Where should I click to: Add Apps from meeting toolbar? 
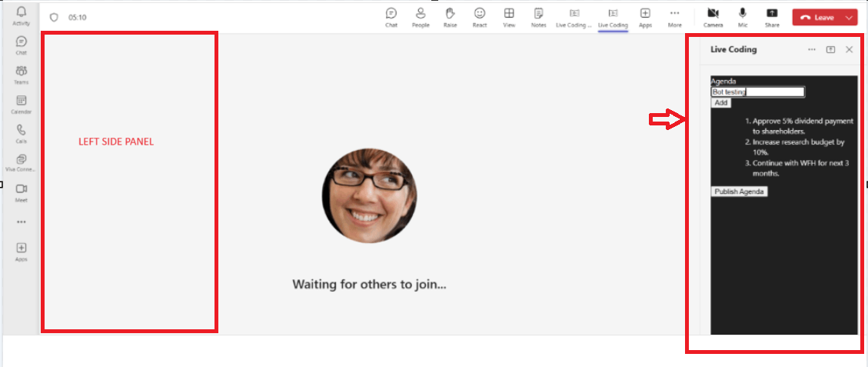pos(645,17)
